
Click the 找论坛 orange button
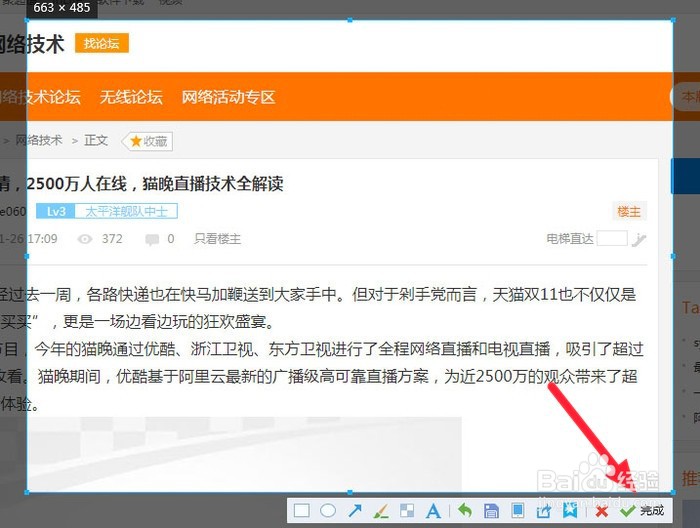pyautogui.click(x=102, y=43)
